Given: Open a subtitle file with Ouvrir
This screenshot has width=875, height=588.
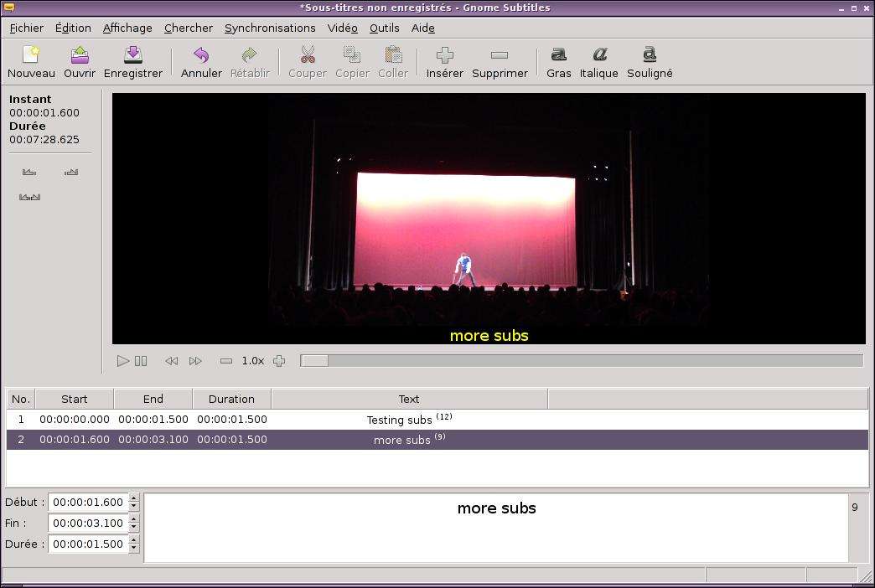Looking at the screenshot, I should (80, 62).
